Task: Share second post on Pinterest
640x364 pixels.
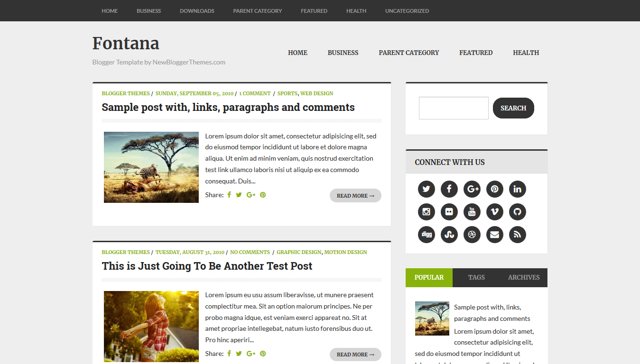Action: (x=263, y=354)
